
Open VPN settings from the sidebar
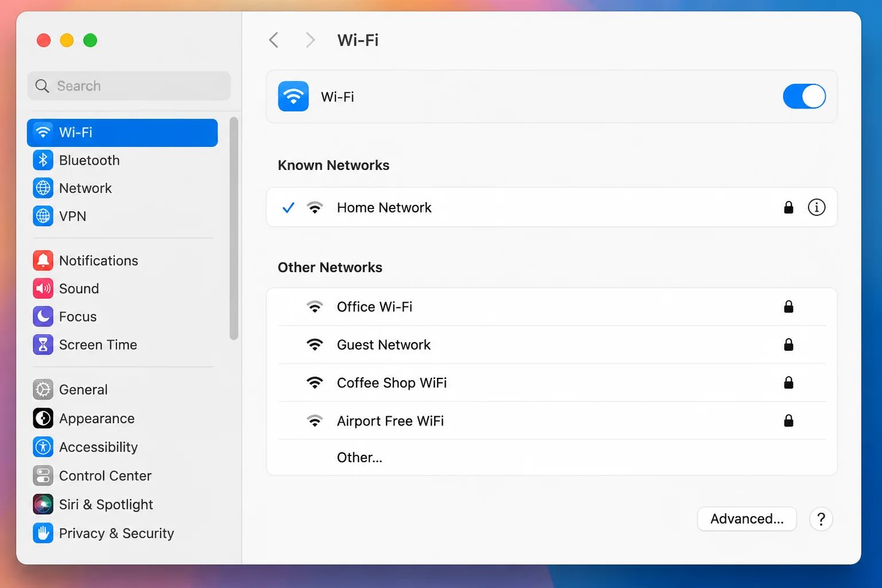tap(122, 216)
